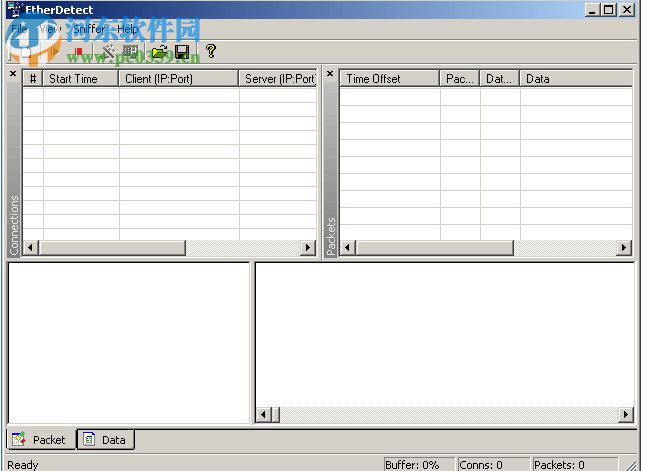Click the red stop capture icon

coord(78,52)
